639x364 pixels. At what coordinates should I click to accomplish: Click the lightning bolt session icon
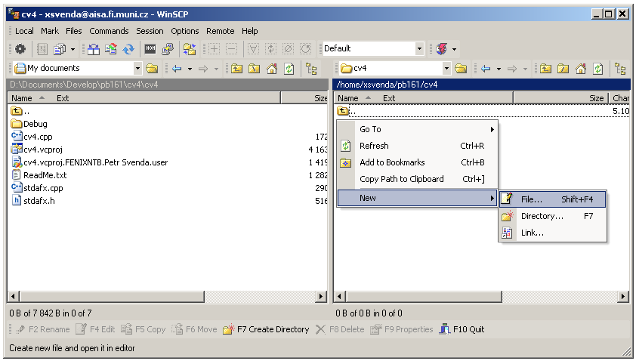click(x=442, y=49)
